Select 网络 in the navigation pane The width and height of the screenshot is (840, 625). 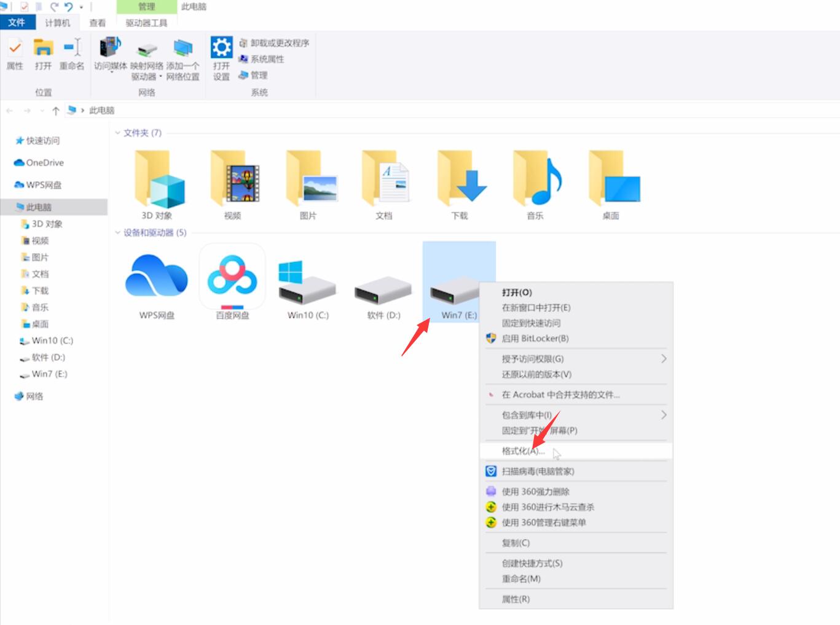[x=29, y=396]
